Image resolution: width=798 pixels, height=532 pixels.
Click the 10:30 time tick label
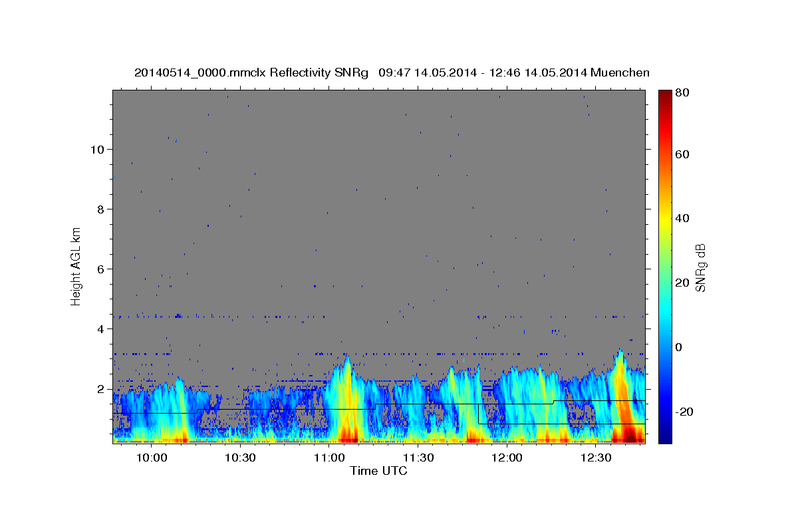coord(241,458)
